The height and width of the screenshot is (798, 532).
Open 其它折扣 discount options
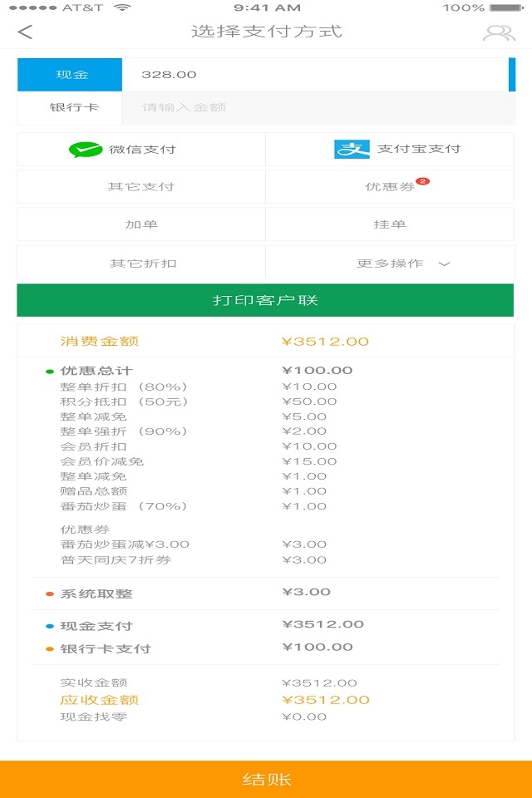coord(143,264)
